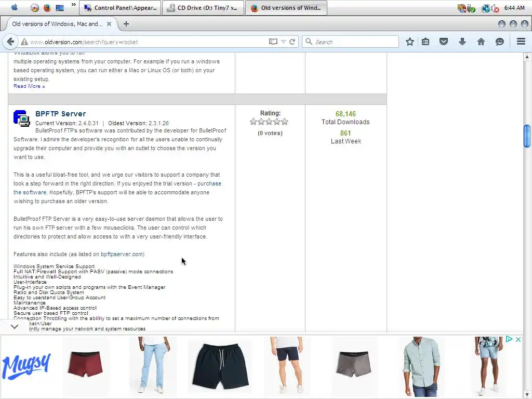Click the Read More » link

pos(29,86)
